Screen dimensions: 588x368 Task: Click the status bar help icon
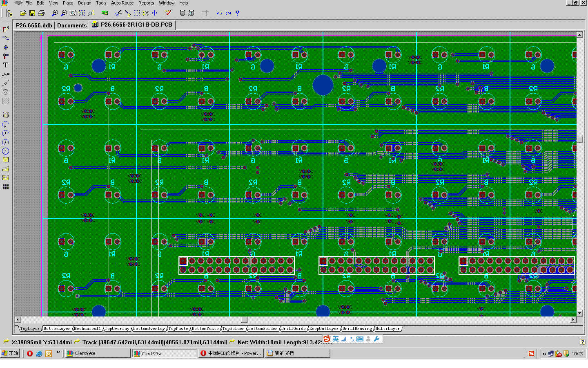pos(582,342)
